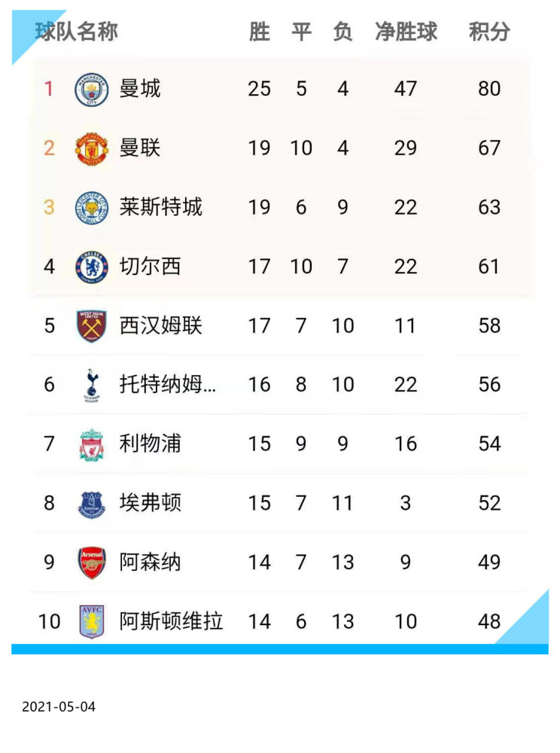The height and width of the screenshot is (753, 560).
Task: Tap the Aston Villa AVFC badge
Action: pos(92,622)
